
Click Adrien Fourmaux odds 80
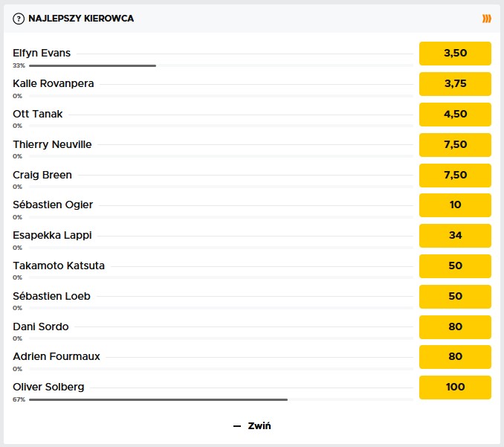point(455,357)
